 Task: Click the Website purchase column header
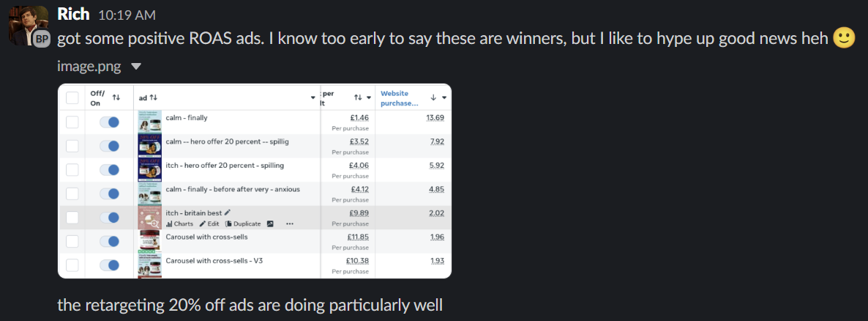[399, 98]
